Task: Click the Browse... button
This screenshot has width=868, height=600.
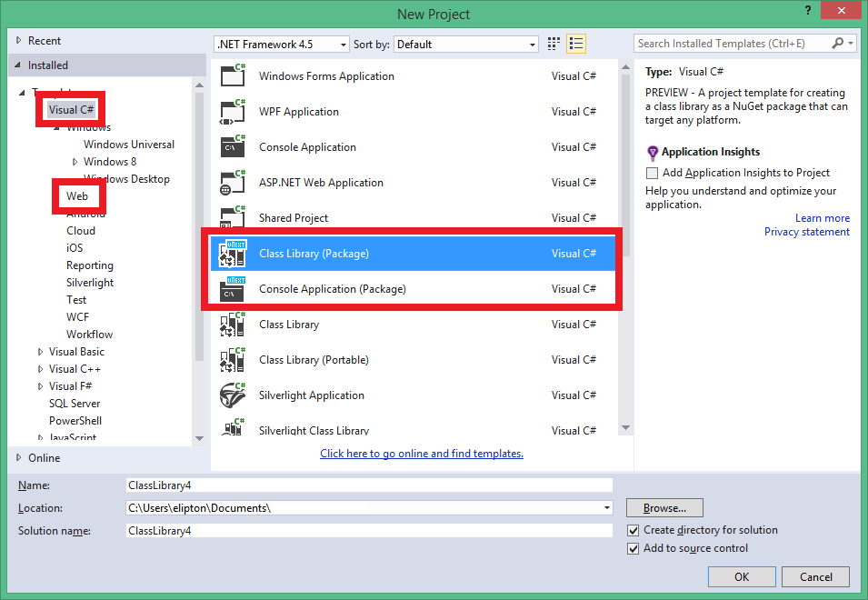Action: (x=664, y=507)
